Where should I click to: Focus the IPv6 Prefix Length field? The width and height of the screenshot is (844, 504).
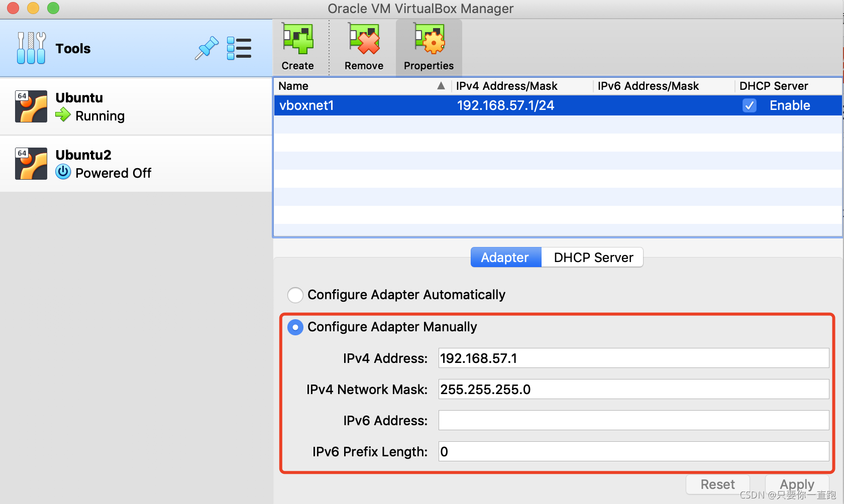634,451
